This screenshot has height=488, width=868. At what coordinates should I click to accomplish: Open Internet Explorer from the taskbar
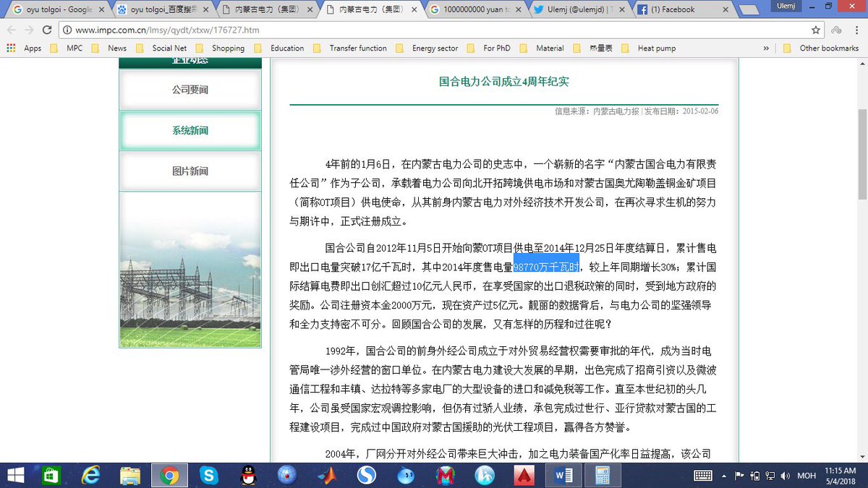(x=90, y=475)
